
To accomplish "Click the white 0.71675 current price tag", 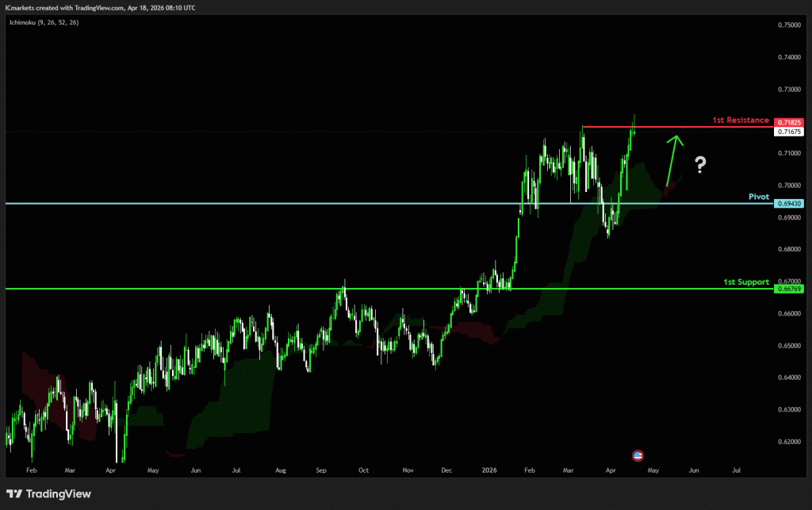I will [x=790, y=132].
